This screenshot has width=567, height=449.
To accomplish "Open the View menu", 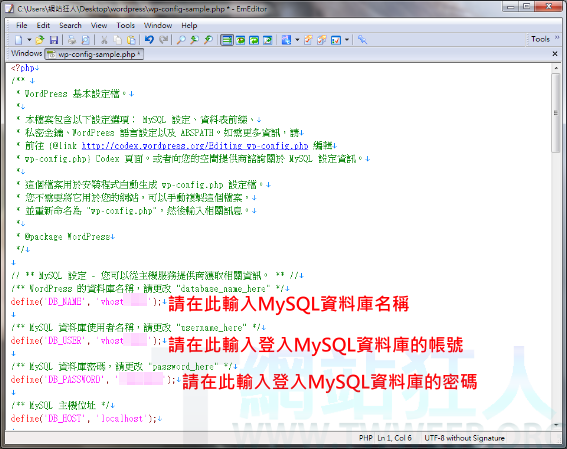I will click(x=99, y=25).
